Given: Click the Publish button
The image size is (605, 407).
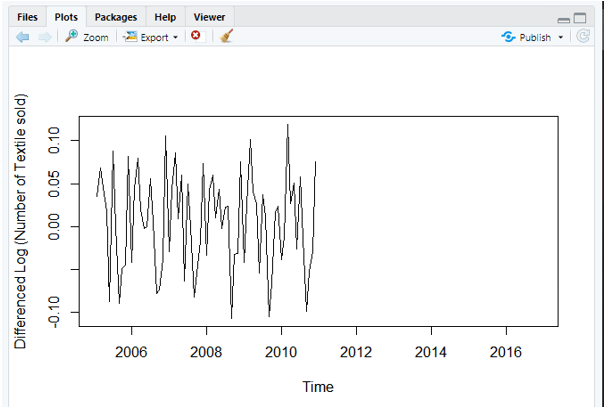Looking at the screenshot, I should coord(526,37).
